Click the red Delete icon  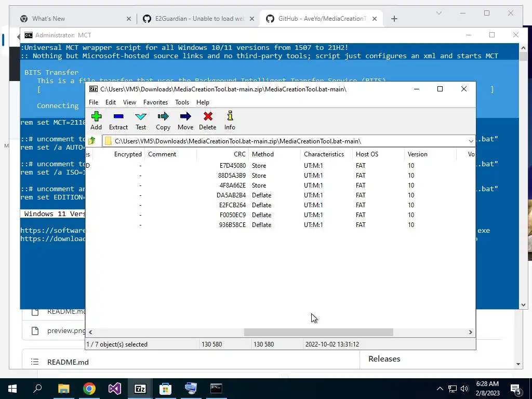pyautogui.click(x=208, y=121)
